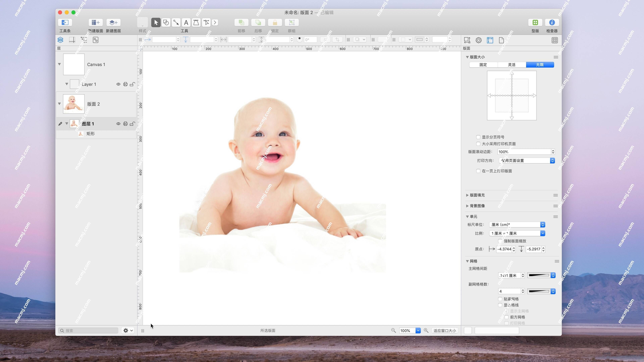Viewport: 644px width, 362px height.
Task: Open the 网格 section options menu
Action: pyautogui.click(x=557, y=261)
